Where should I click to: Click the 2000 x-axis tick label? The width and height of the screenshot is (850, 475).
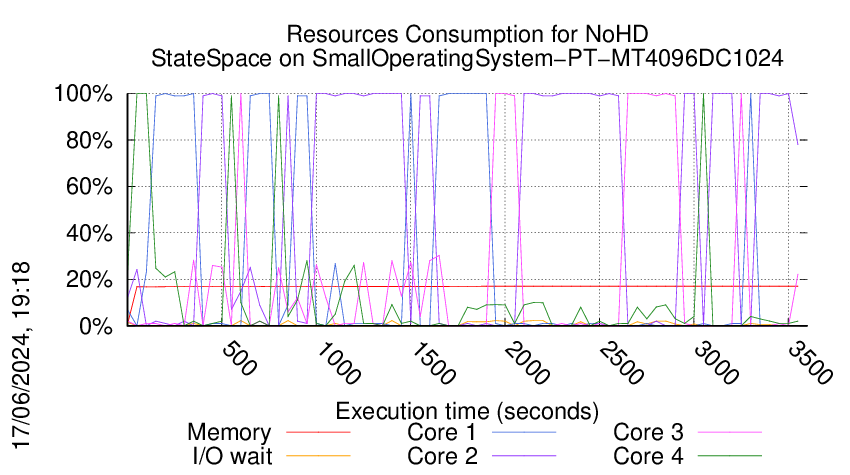tap(526, 363)
